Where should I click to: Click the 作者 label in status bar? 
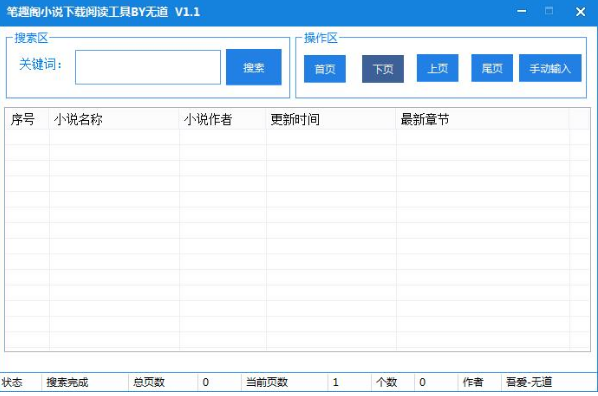coord(473,382)
